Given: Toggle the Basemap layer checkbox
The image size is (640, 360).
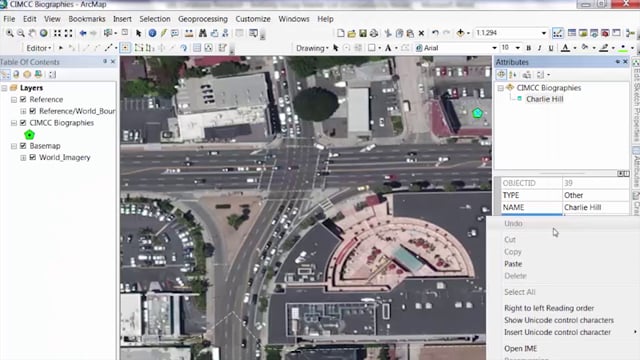Looking at the screenshot, I should tap(23, 146).
